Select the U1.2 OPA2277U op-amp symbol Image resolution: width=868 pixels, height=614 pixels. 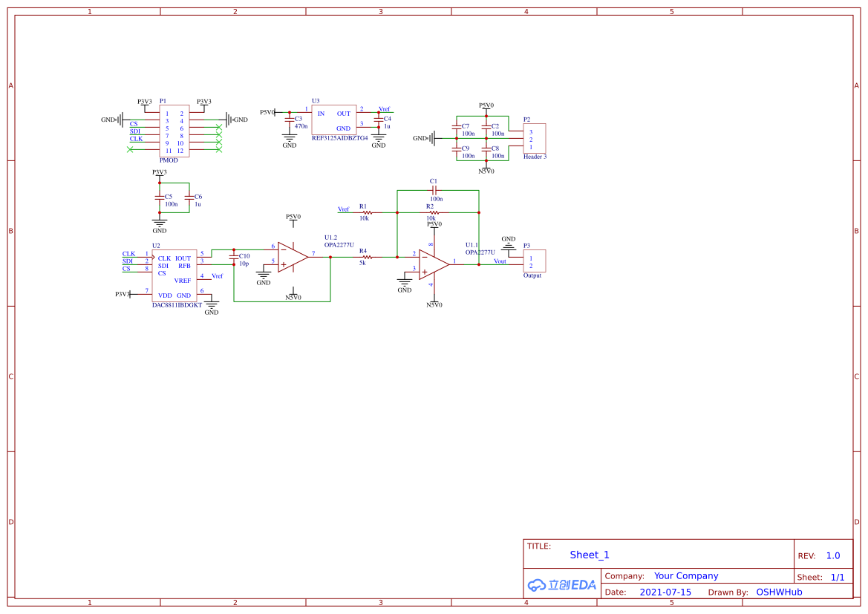coord(292,257)
